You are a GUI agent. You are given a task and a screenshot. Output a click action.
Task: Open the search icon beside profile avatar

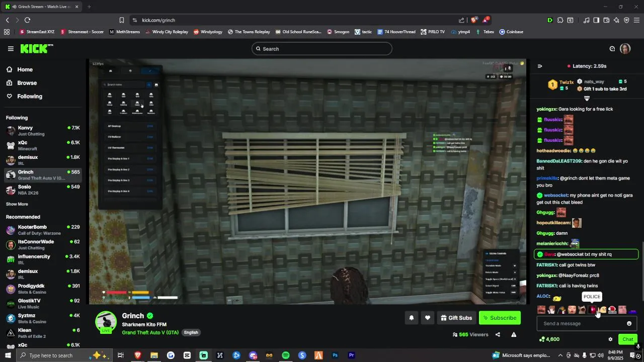coord(612,49)
